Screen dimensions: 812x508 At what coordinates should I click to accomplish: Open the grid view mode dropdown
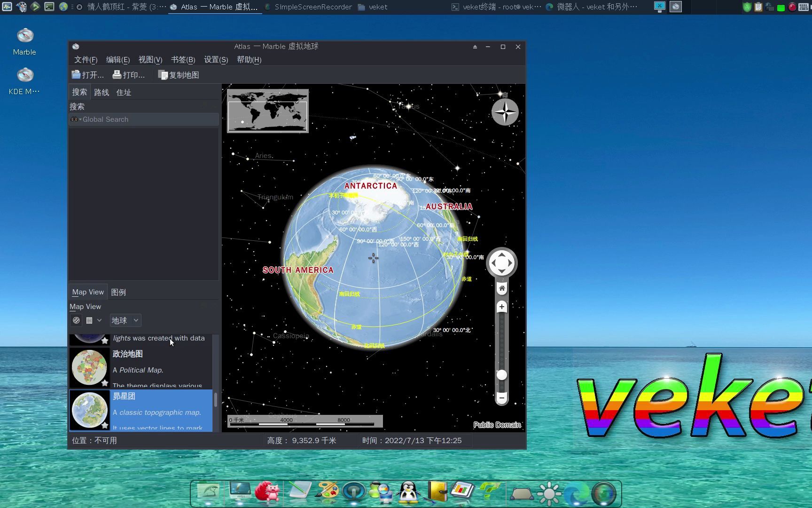94,320
